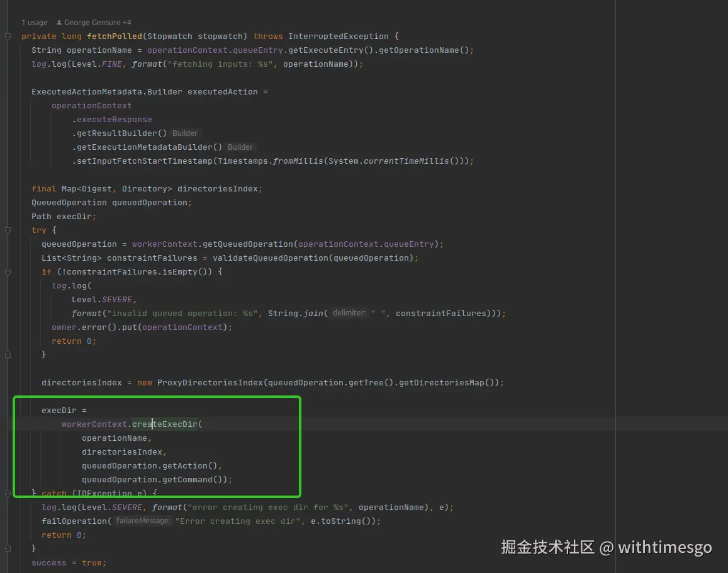
Task: Click the 'Path execDir;' declaration
Action: point(64,217)
